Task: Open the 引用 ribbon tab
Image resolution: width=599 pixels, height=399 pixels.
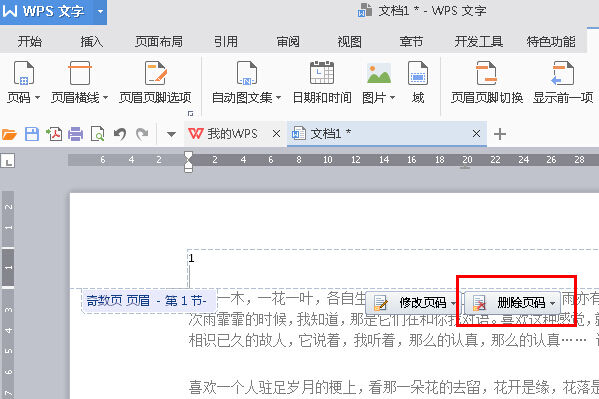Action: (225, 41)
